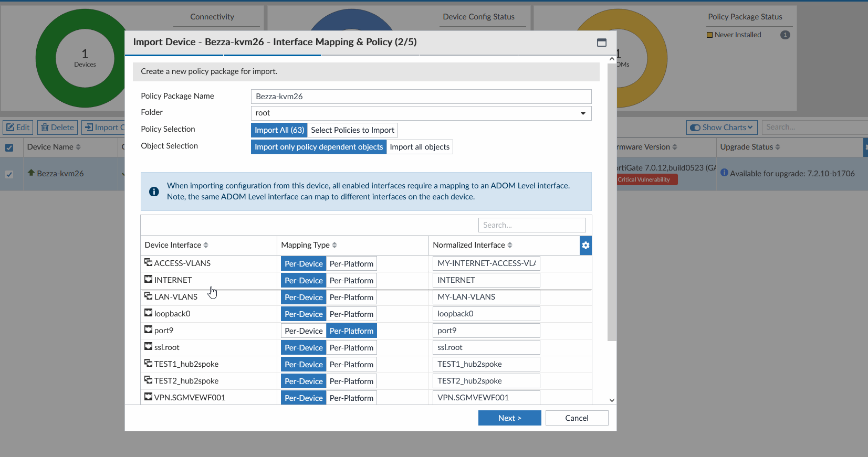This screenshot has width=868, height=457.
Task: Click the info icon in the blue notice
Action: 154,192
